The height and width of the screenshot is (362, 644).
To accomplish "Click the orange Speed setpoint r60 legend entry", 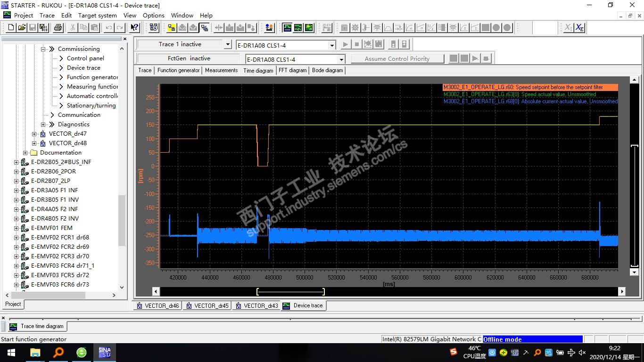I will click(530, 87).
